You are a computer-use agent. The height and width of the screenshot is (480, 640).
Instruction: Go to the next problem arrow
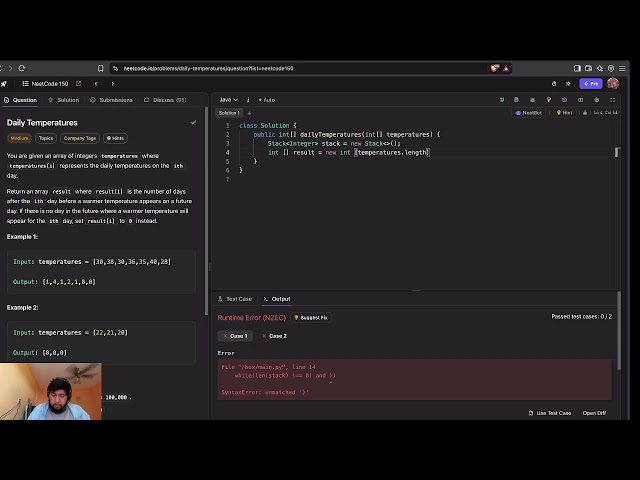point(113,84)
